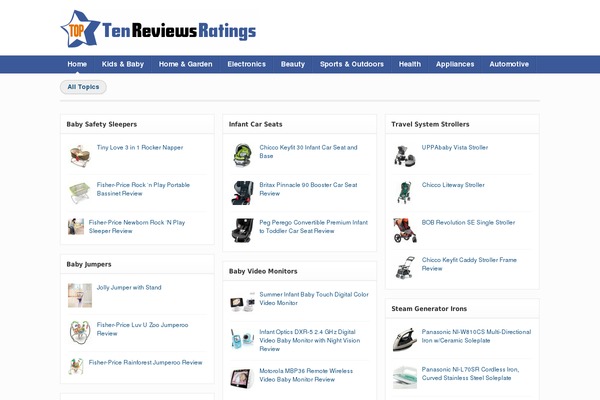Click UPPAbaby Vista Stroller image

tap(405, 156)
